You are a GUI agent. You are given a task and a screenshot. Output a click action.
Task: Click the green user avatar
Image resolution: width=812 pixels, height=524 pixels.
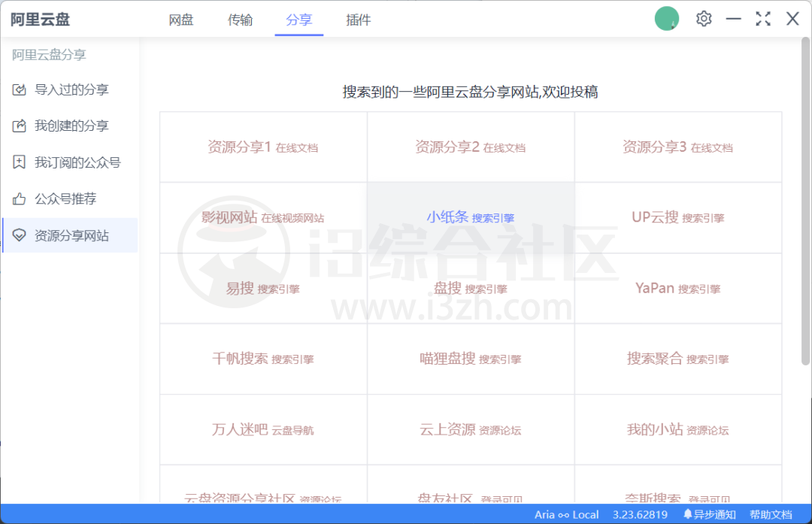pos(666,19)
